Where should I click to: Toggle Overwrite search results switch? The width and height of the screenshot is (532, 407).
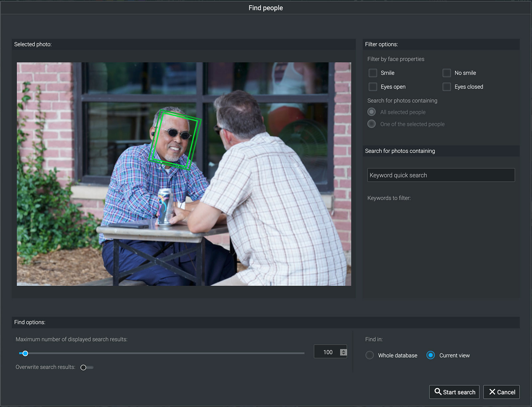(87, 367)
